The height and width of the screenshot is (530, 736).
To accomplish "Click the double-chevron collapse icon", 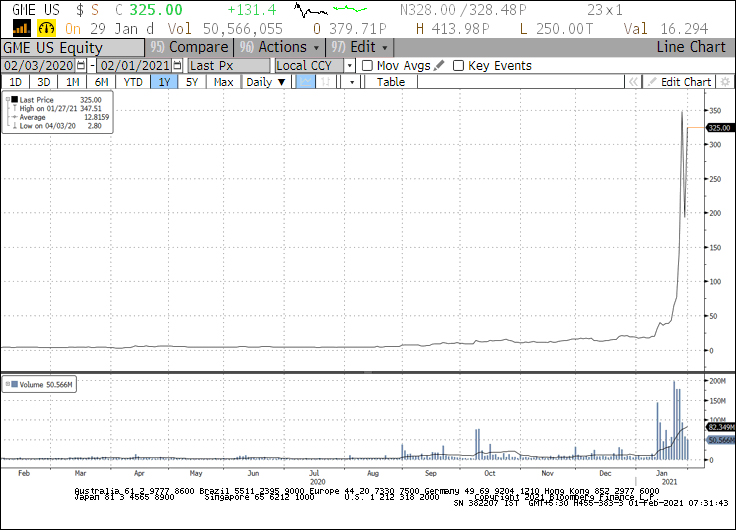I will 633,82.
